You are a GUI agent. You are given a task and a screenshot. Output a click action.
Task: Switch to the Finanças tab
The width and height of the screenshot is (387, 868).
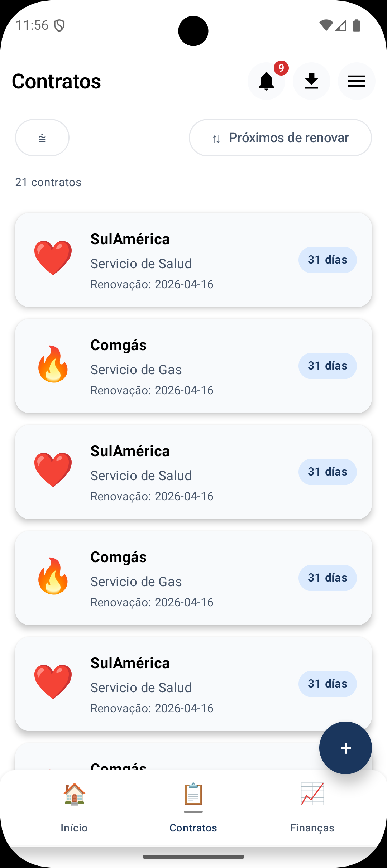tap(312, 808)
